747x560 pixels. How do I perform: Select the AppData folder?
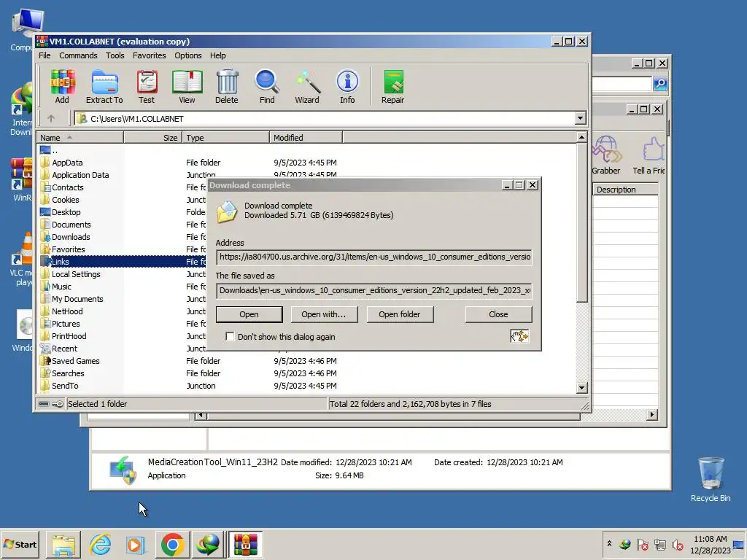click(x=67, y=163)
